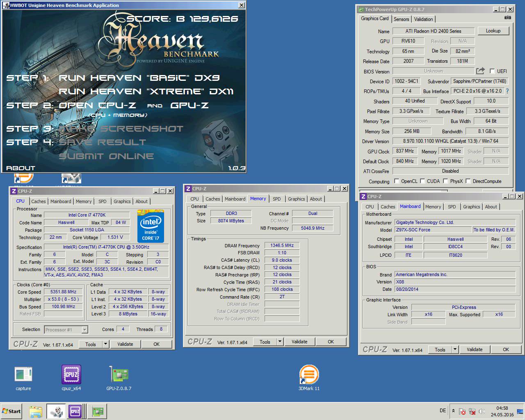Click the mainboard model Z97X-SOC Force
The width and height of the screenshot is (525, 420).
coord(433,230)
